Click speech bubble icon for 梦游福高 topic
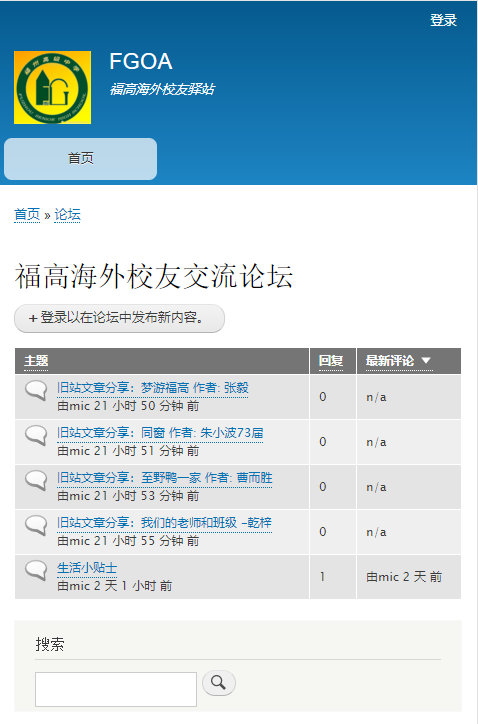The image size is (478, 724). [36, 390]
